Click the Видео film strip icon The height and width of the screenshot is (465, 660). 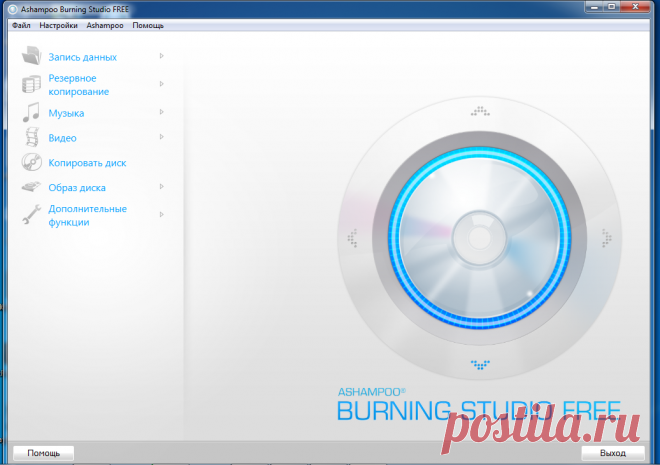pos(32,138)
